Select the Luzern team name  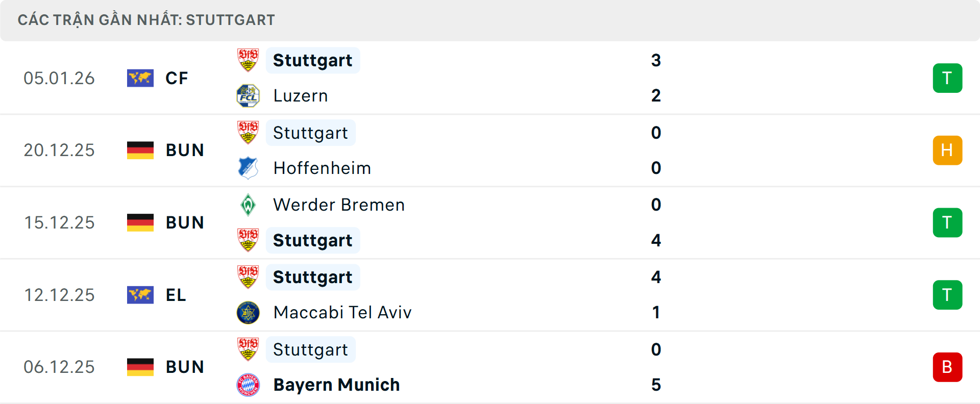pyautogui.click(x=301, y=96)
